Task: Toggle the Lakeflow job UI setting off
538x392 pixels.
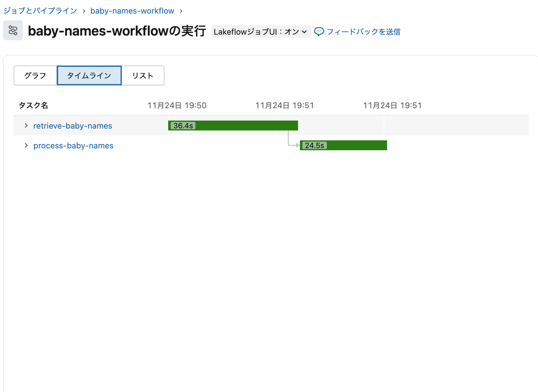Action: 261,31
